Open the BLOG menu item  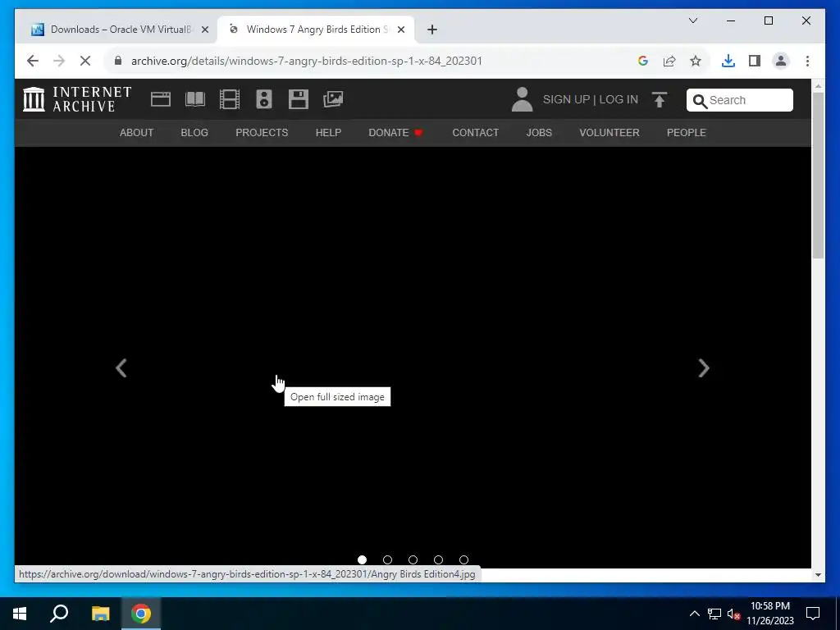pyautogui.click(x=194, y=133)
